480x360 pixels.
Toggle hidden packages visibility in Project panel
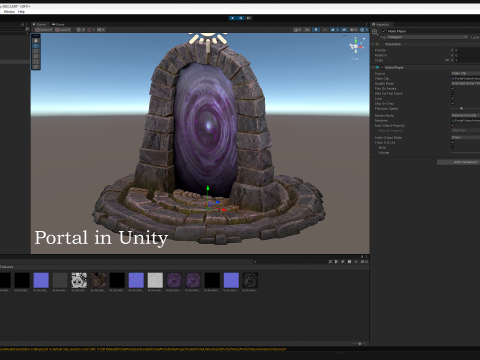tap(365, 262)
